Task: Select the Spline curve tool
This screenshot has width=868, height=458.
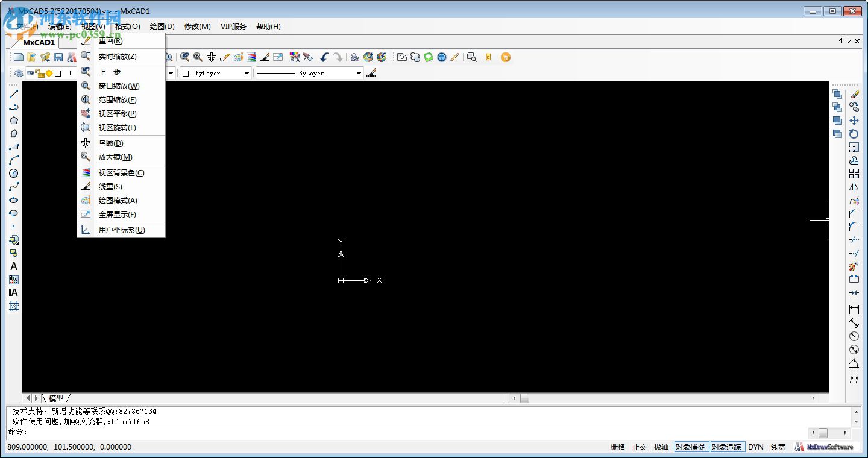Action: tap(13, 187)
